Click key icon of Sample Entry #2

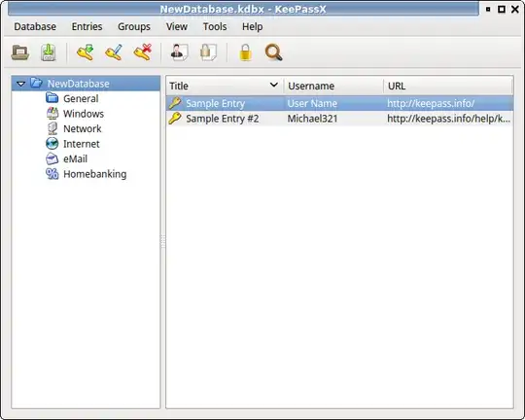click(175, 119)
